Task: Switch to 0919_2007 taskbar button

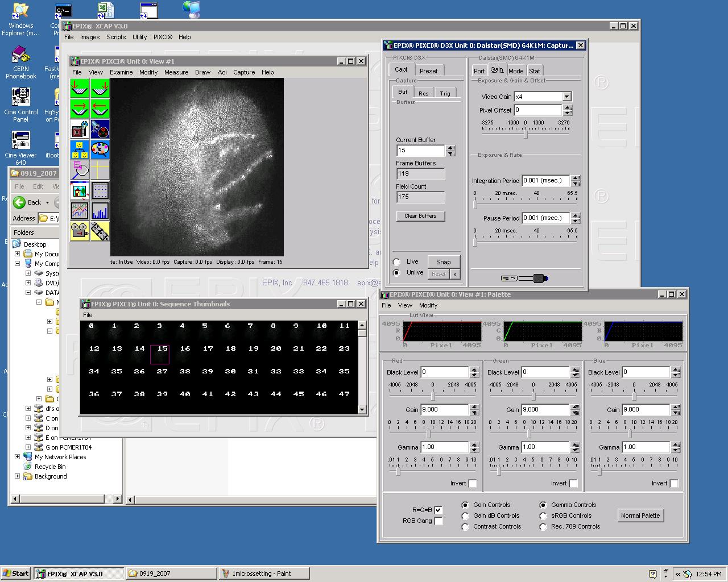Action: [x=172, y=573]
